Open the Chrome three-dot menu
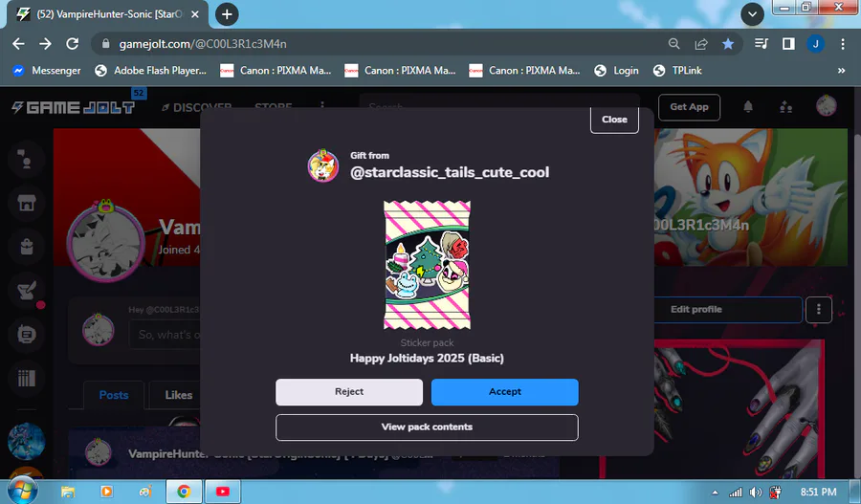861x504 pixels. [842, 44]
